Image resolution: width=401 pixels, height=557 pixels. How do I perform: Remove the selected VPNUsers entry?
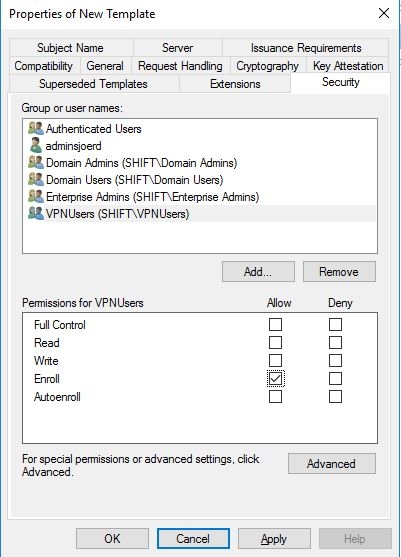(339, 272)
